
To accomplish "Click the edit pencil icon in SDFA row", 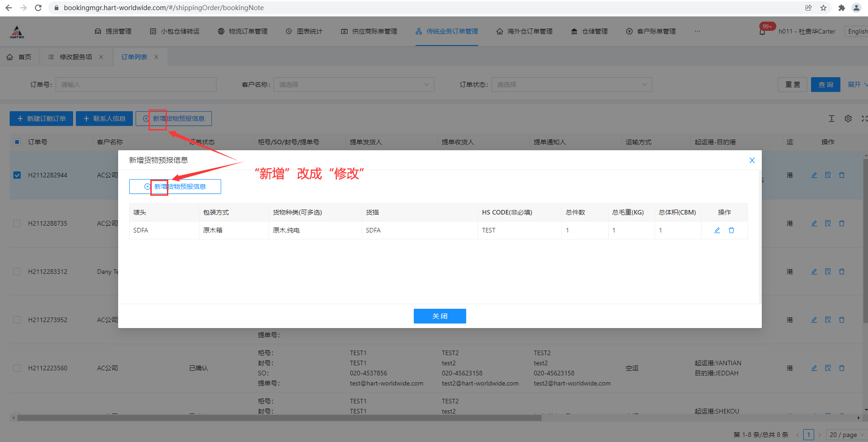I will pyautogui.click(x=717, y=230).
